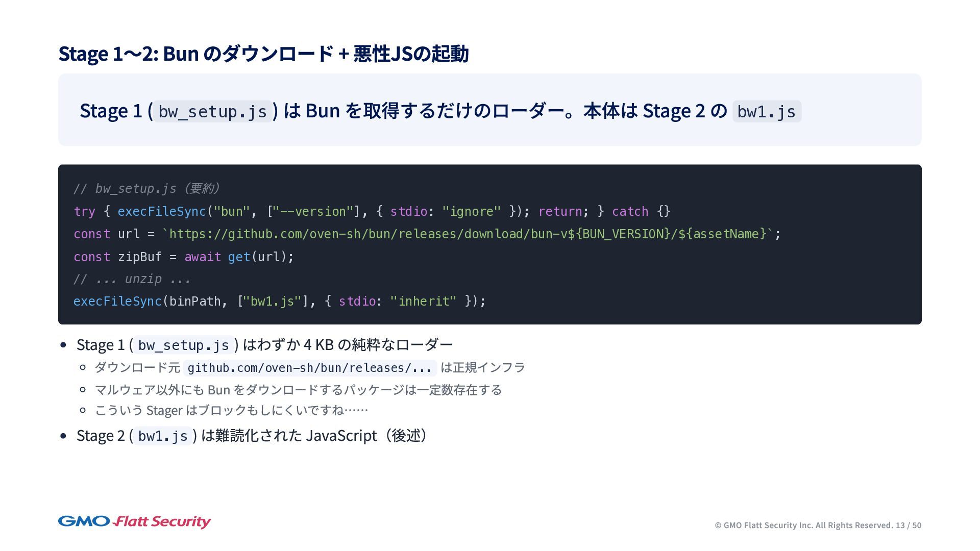Click the 'const zipBuf = await get(url)' line
Viewport: 980px width, 551px height.
pos(184,257)
